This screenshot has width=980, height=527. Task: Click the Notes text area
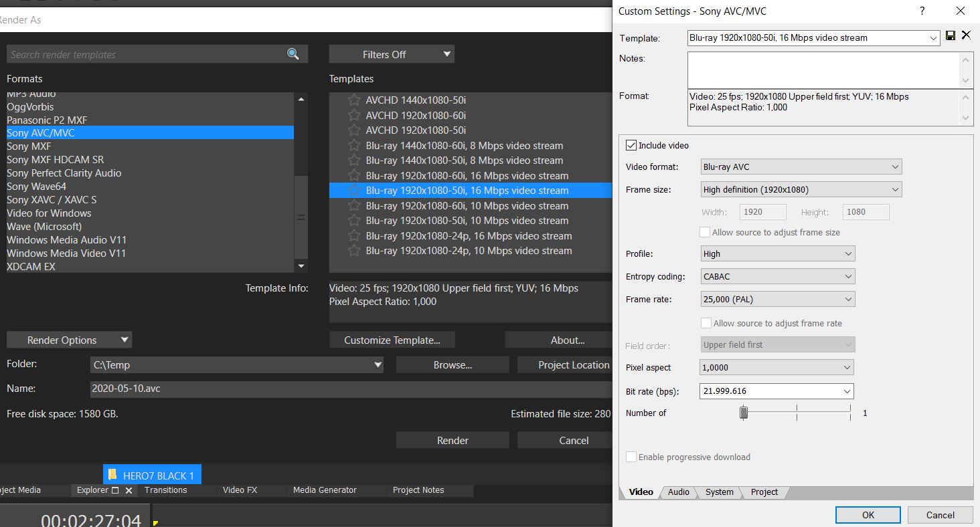pos(823,70)
